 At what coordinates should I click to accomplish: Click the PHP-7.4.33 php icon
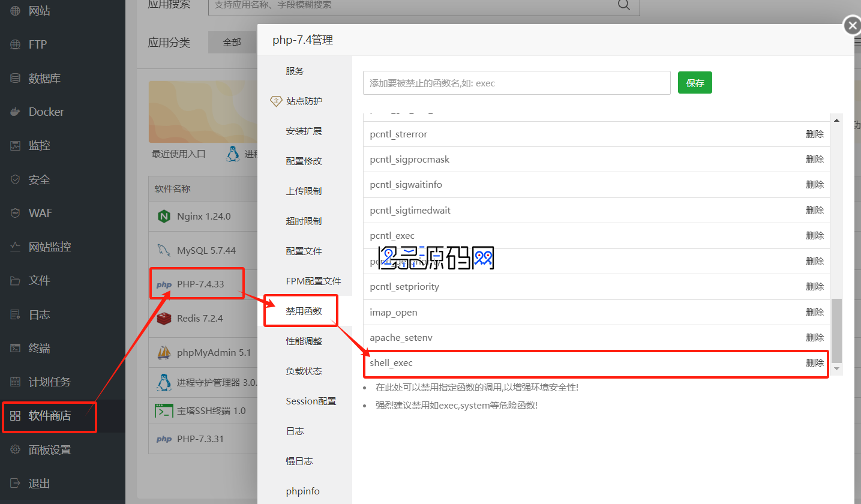(164, 284)
